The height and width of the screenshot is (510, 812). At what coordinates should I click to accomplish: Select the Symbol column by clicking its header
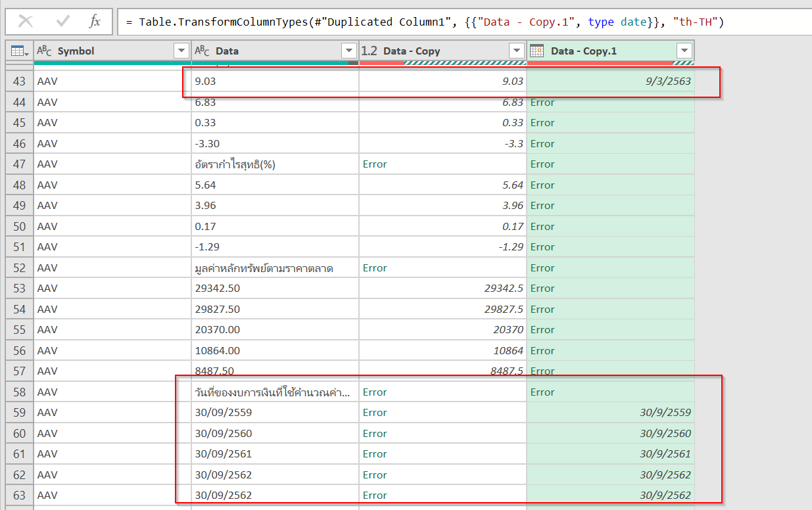105,51
